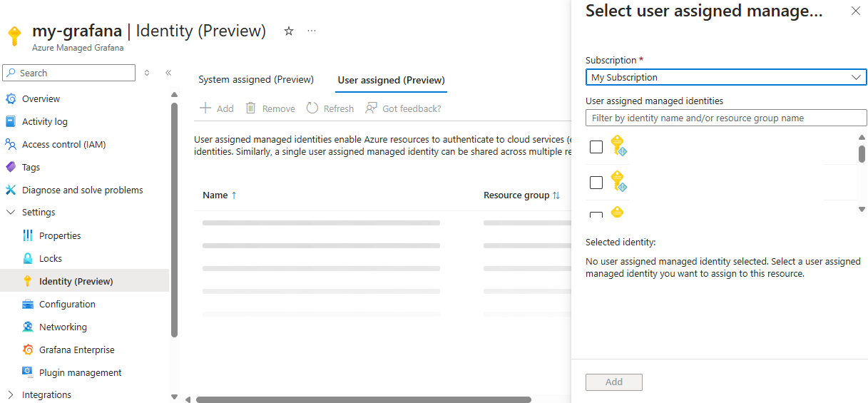The image size is (868, 403).
Task: Expand the Integrations section
Action: 11,394
